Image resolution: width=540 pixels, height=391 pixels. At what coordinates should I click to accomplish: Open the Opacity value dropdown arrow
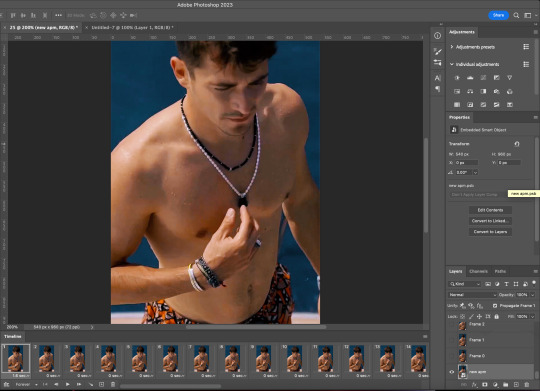coord(532,295)
